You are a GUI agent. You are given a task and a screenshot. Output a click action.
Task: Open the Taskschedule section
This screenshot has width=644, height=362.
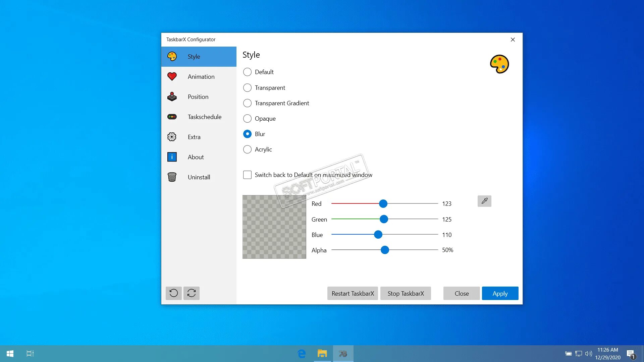204,117
